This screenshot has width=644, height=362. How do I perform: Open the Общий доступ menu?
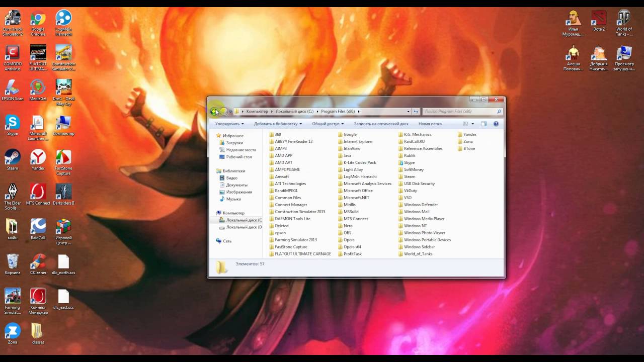coord(328,124)
